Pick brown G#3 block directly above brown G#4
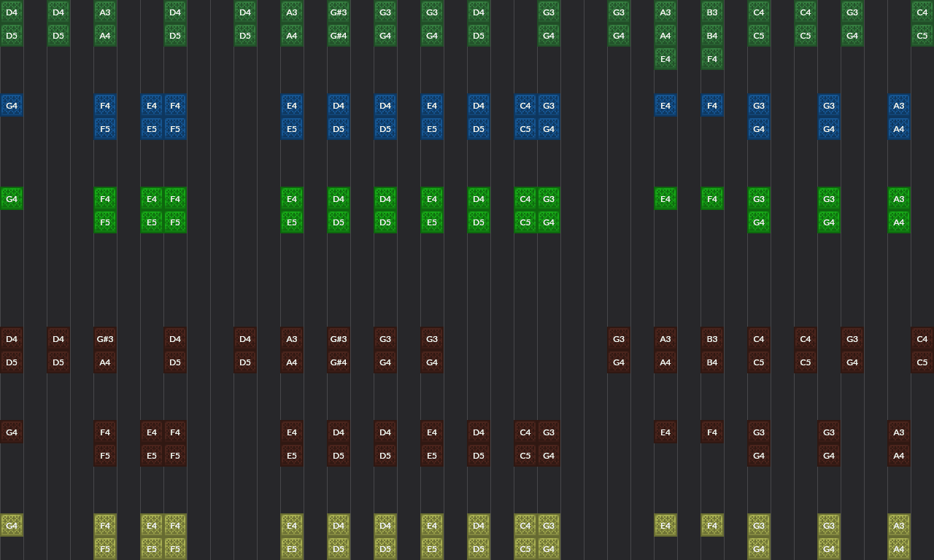 pos(339,338)
